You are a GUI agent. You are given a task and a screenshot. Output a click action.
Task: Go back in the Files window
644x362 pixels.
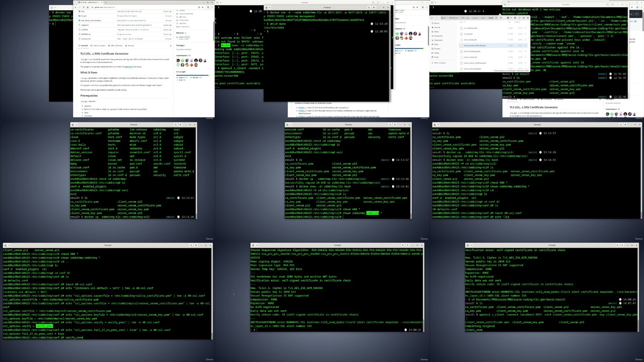432,18
